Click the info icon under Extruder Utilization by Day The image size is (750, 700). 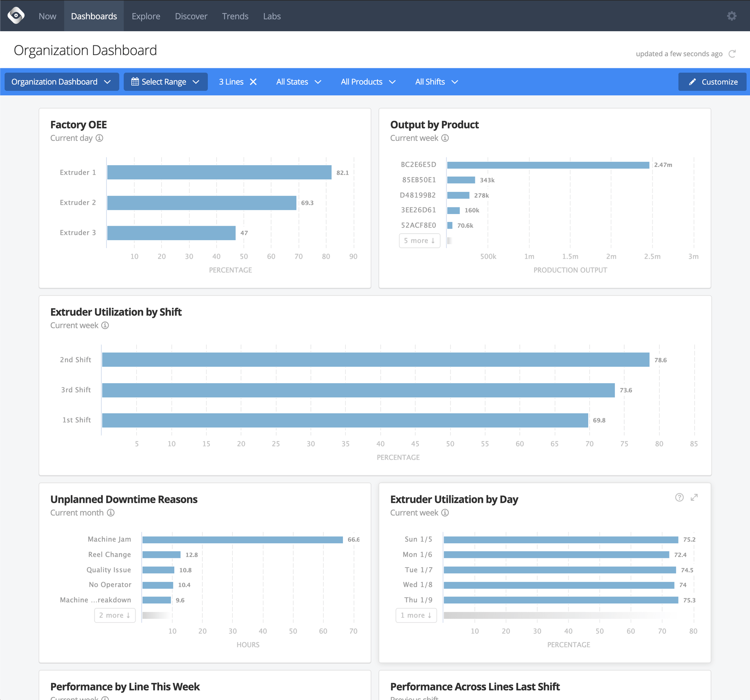pos(445,512)
